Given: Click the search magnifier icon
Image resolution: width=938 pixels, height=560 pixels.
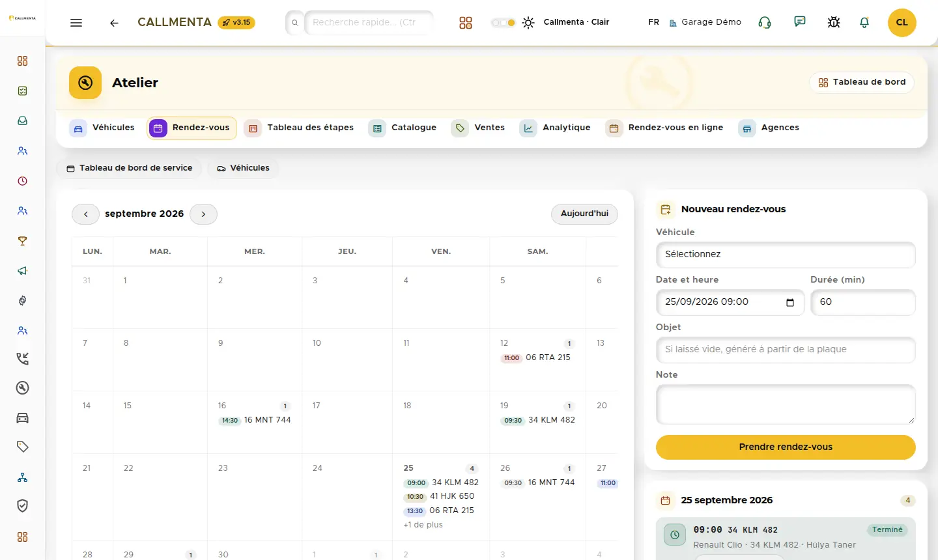Looking at the screenshot, I should coord(295,23).
